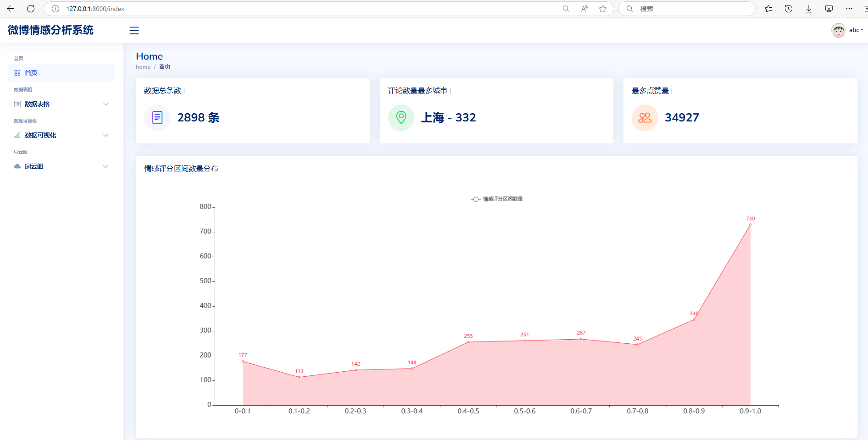Click the home breadcrumb link
868x440 pixels.
click(143, 67)
